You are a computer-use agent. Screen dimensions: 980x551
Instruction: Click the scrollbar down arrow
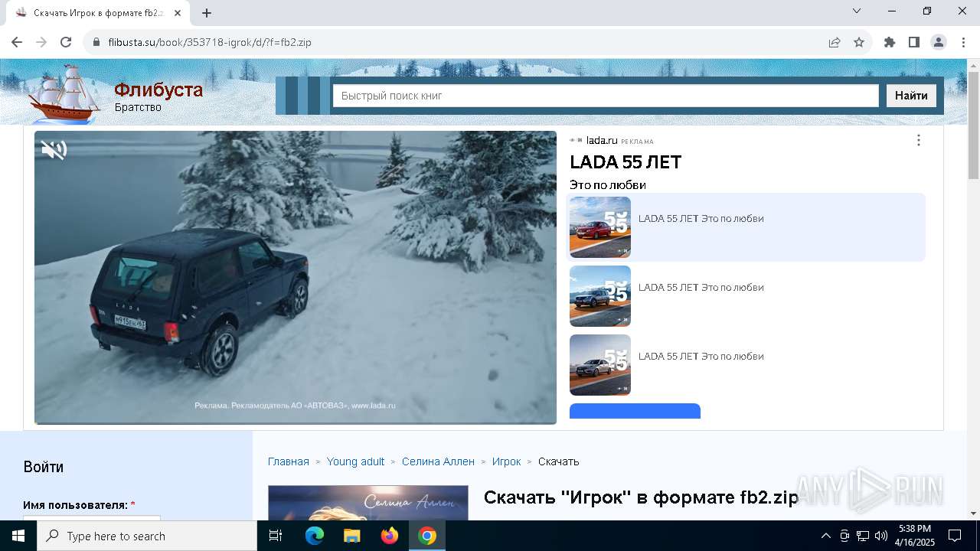973,514
